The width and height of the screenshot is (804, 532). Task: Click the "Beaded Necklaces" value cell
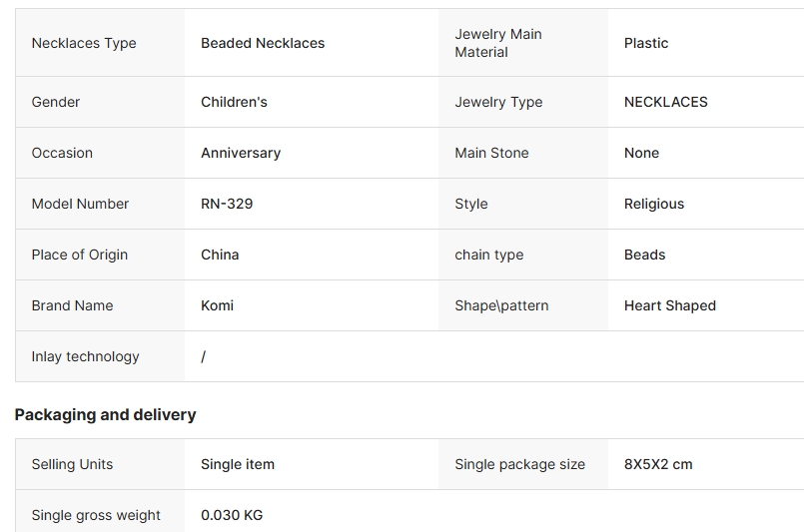[x=263, y=43]
